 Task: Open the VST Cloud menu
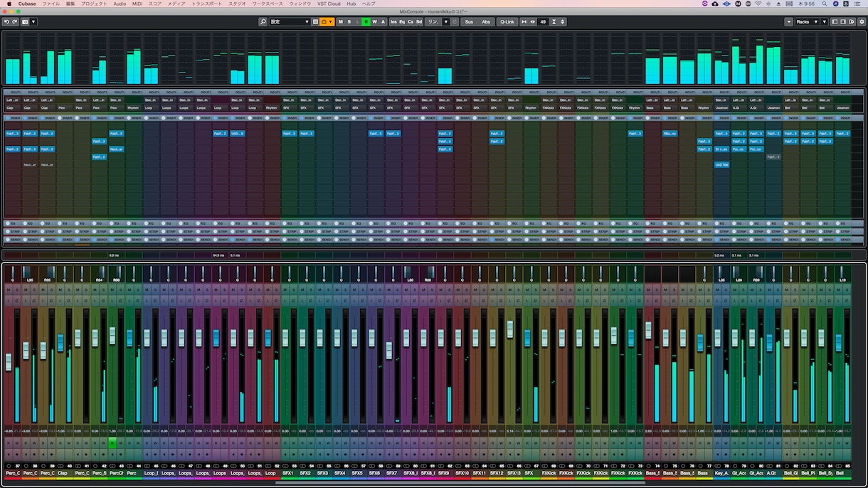(x=329, y=4)
